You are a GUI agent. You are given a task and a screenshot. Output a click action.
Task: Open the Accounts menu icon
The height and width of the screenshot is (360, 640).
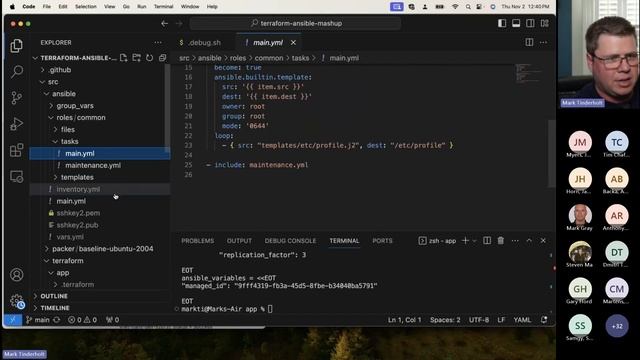coord(16,275)
